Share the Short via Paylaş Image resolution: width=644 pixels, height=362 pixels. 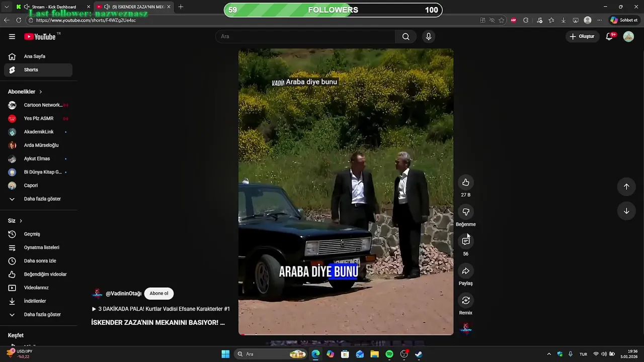coord(465,271)
